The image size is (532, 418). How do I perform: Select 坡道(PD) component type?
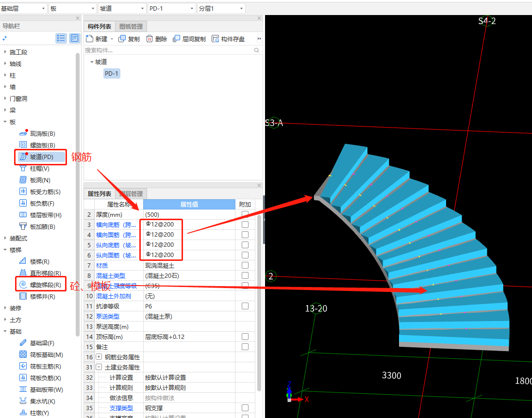(41, 157)
